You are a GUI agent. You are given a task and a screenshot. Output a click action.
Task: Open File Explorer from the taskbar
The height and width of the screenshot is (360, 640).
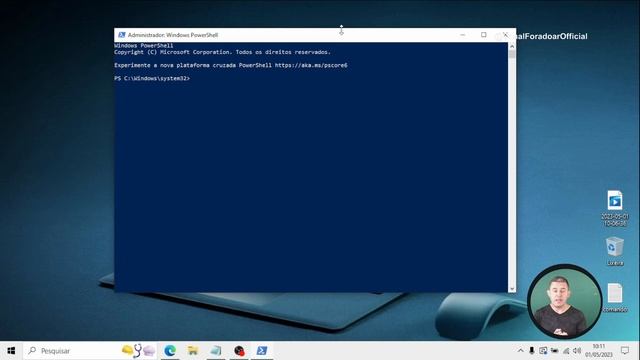(x=193, y=351)
